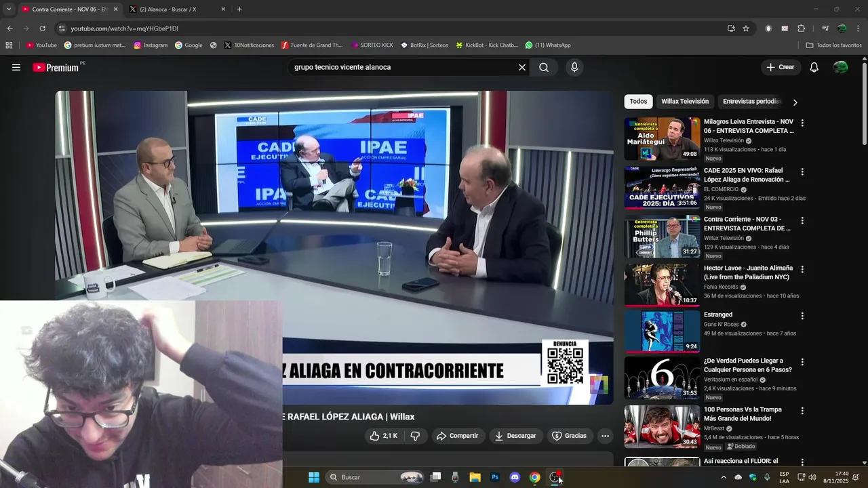Clear the search box text
The height and width of the screenshot is (488, 868).
(x=522, y=67)
